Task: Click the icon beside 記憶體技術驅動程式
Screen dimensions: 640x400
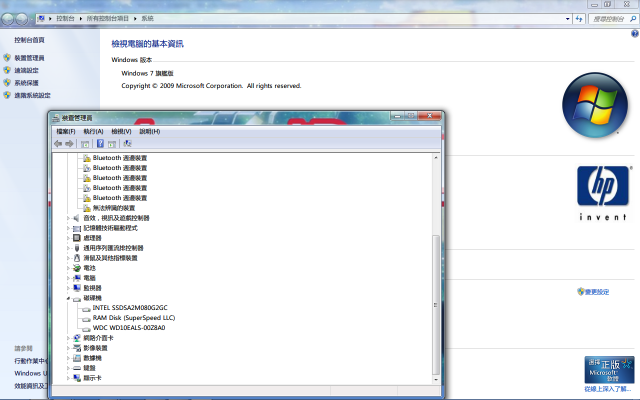Action: point(76,228)
